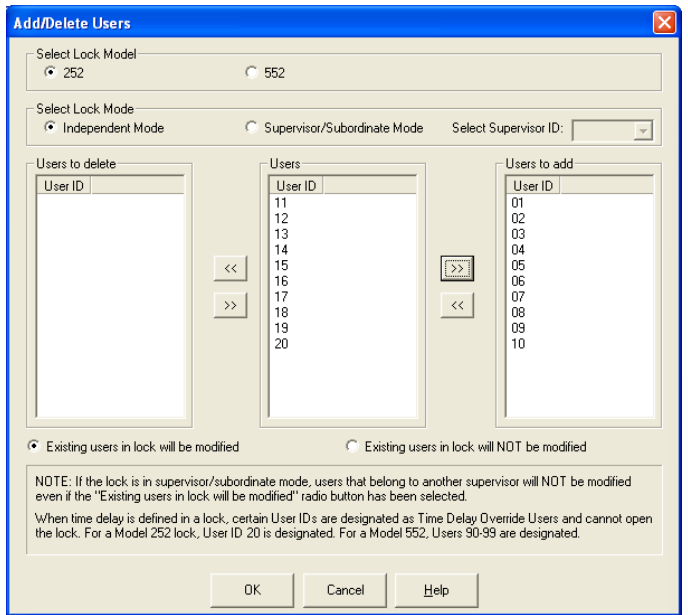Select user 02 in Users to add
688x615 pixels.
coord(518,218)
